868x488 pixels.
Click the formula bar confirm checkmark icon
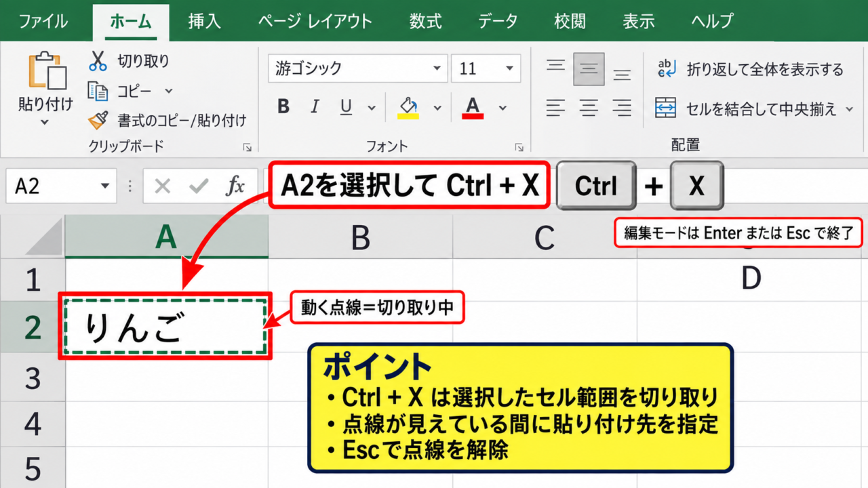pyautogui.click(x=199, y=186)
